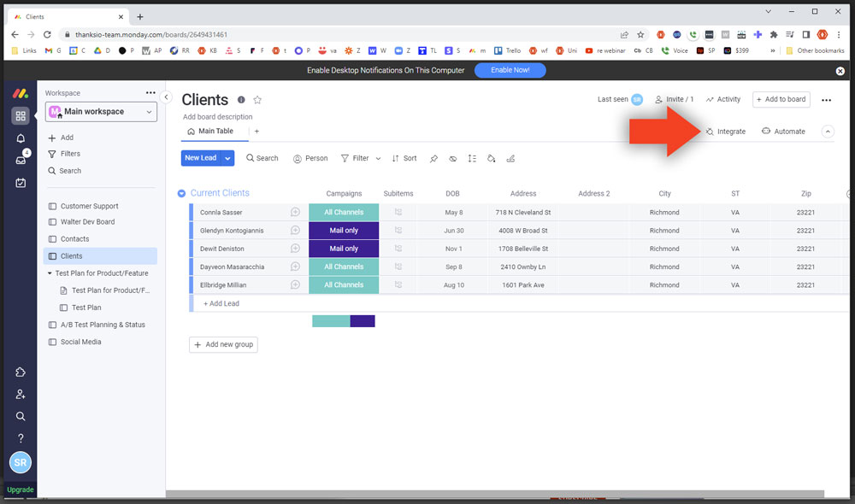
Task: Click the invite members icon in left rail
Action: pyautogui.click(x=21, y=394)
